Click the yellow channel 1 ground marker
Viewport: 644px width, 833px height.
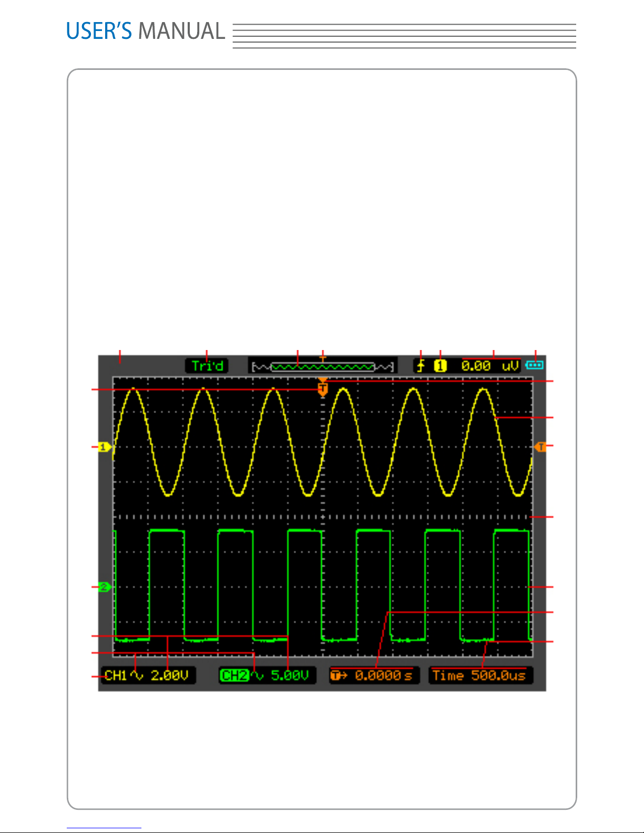(x=105, y=447)
